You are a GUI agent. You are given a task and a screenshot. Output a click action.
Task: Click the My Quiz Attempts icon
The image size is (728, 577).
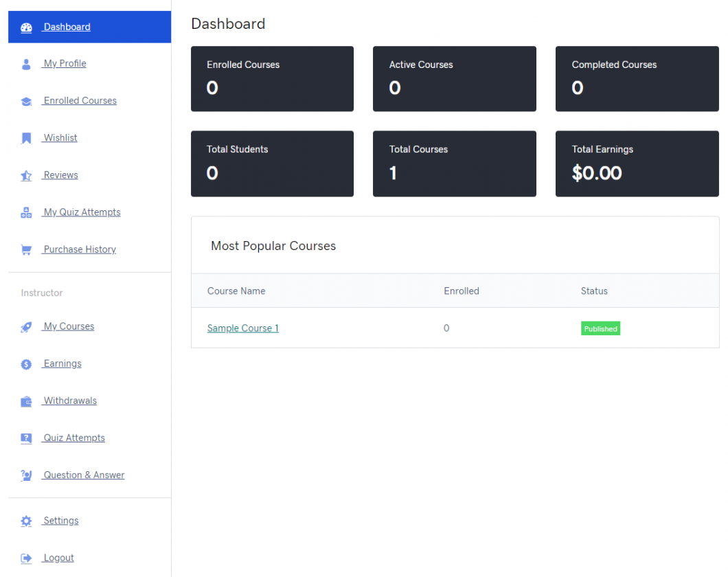tap(26, 212)
